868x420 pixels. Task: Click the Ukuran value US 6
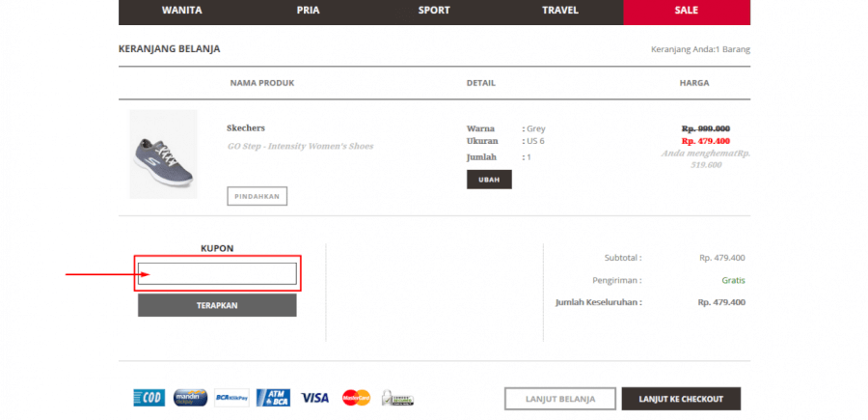pos(536,141)
